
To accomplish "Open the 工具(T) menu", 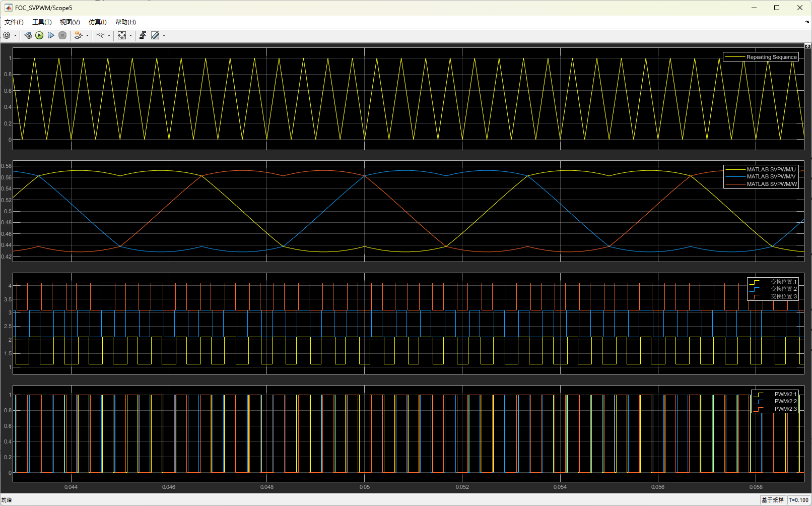I will click(x=42, y=22).
